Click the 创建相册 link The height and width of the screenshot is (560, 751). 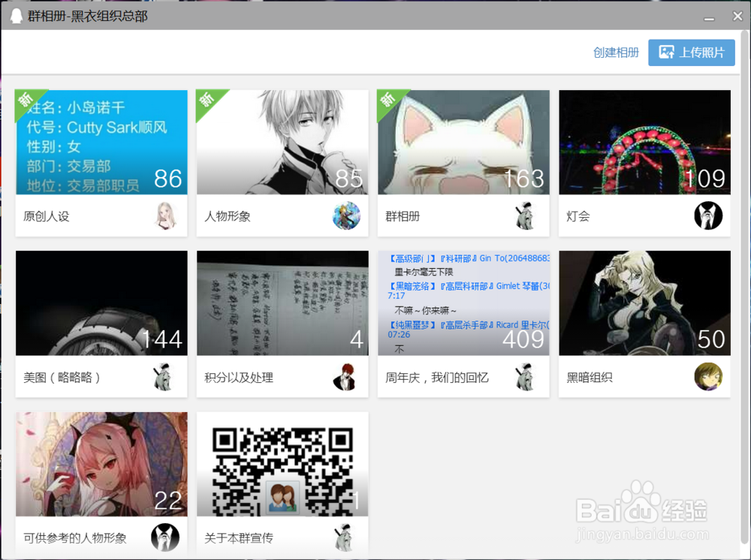616,52
